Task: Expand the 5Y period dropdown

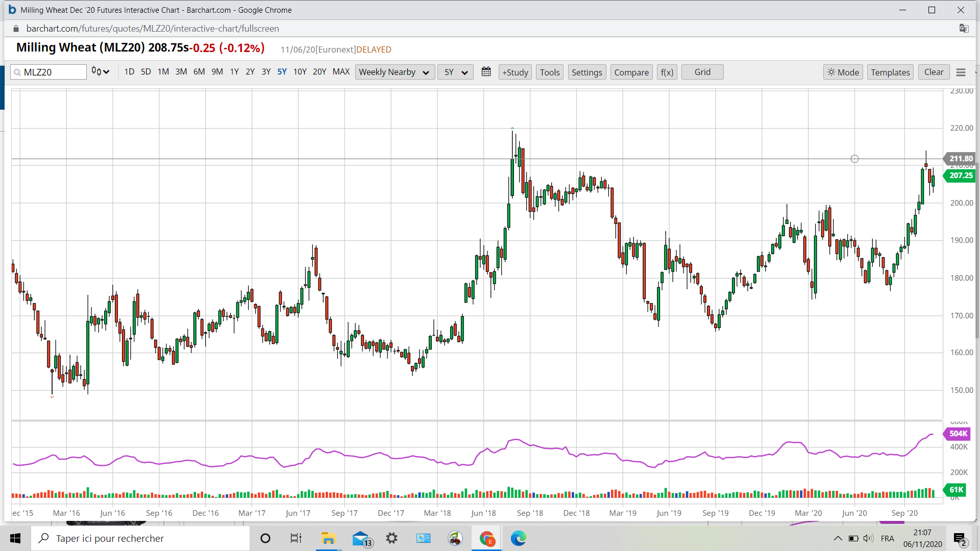Action: (x=455, y=72)
